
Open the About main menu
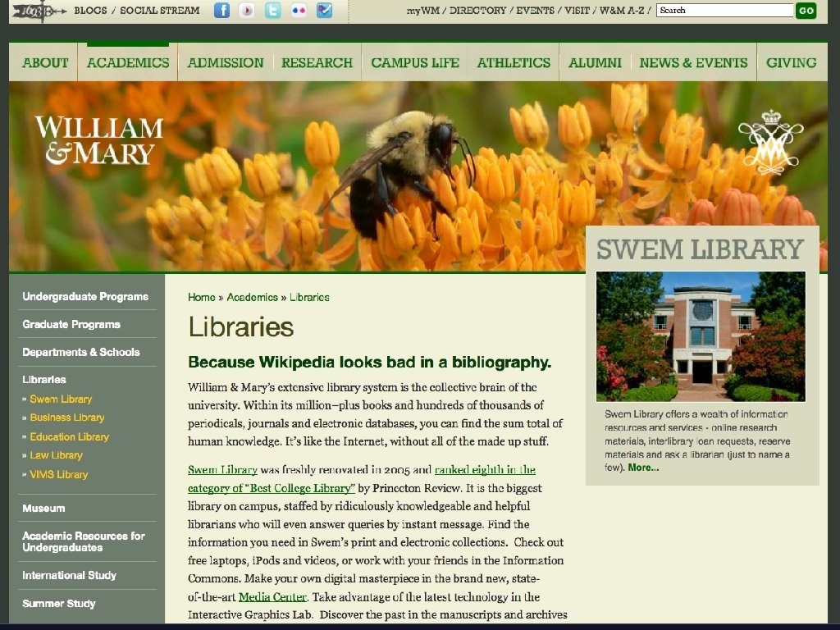click(x=45, y=62)
